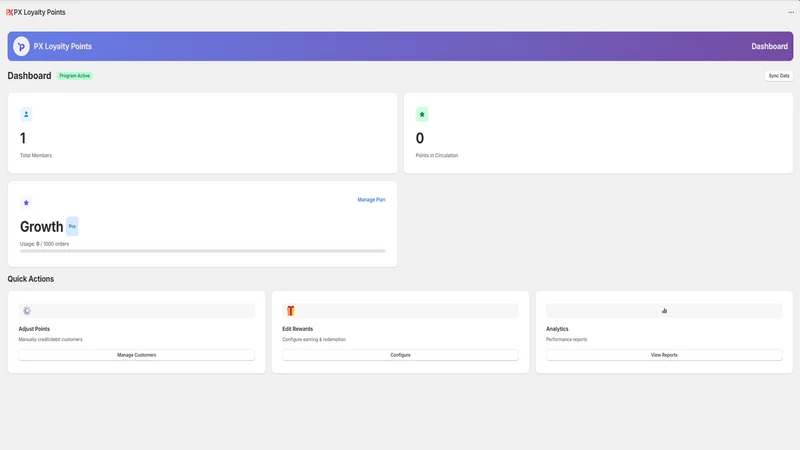Open the Dashboard tab in the banner
The image size is (800, 450).
[769, 46]
